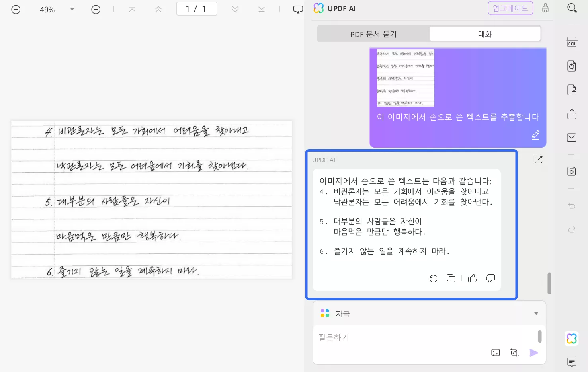Click the prompt text '이 이미지에서 손으로 쓴 텍스트를 추출합니다'
The height and width of the screenshot is (372, 588).
(458, 117)
